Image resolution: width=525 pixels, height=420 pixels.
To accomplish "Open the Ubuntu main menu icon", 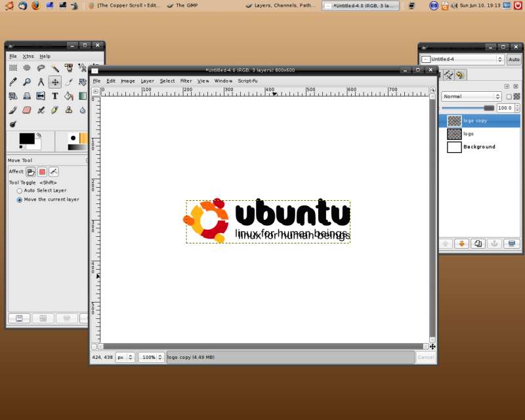I will pos(9,5).
